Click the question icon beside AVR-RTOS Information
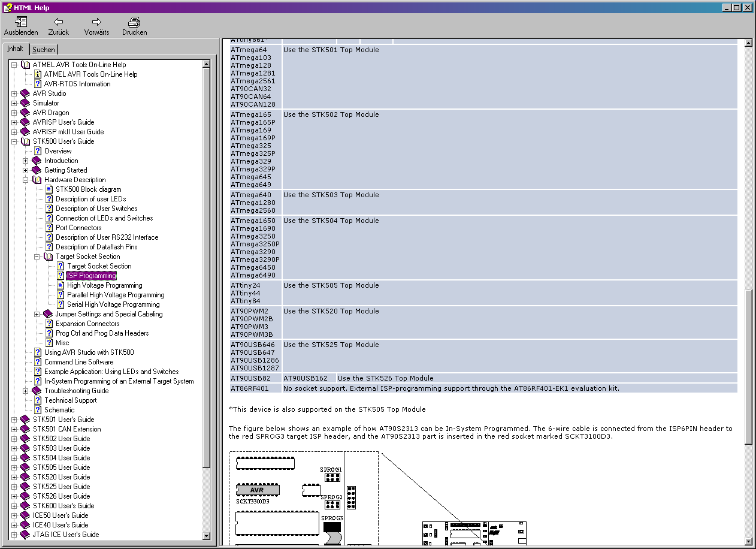 pyautogui.click(x=38, y=84)
